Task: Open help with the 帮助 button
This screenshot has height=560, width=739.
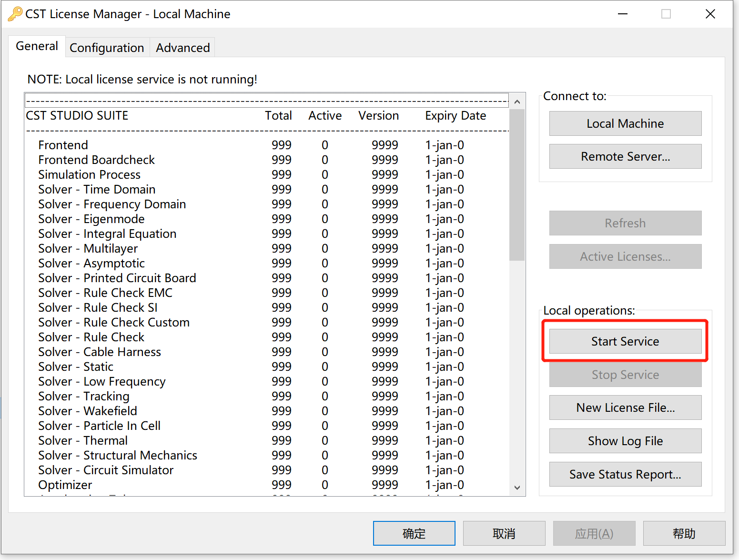Action: pyautogui.click(x=684, y=533)
